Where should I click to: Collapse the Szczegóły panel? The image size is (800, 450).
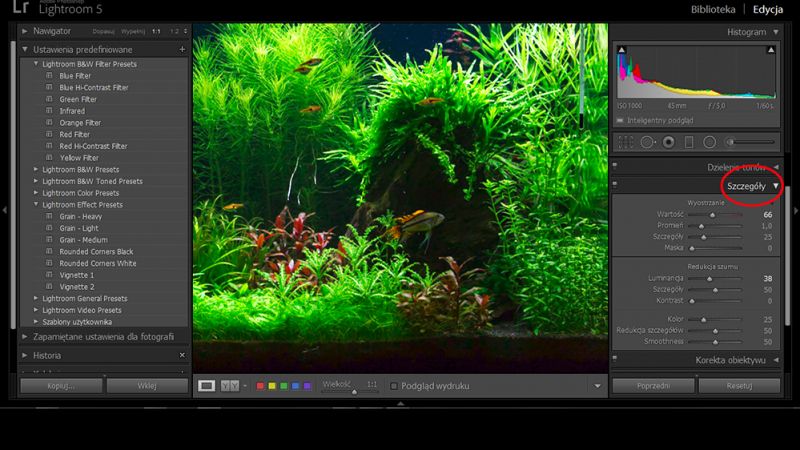tap(776, 186)
